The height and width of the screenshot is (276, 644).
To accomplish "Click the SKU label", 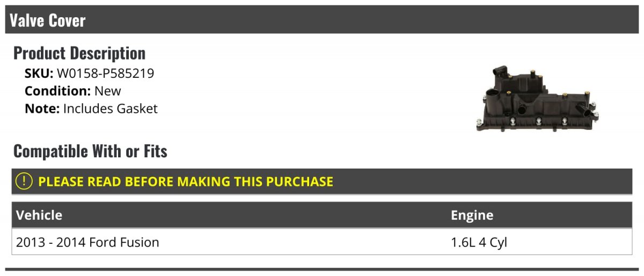I will [39, 74].
